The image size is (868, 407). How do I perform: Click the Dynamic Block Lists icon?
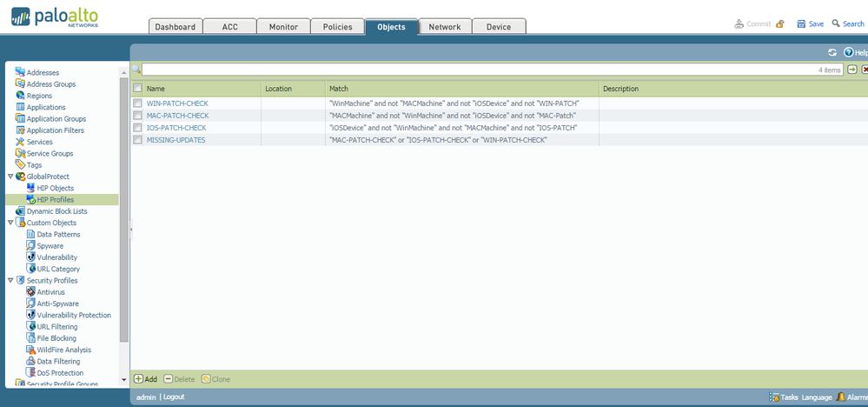pos(20,211)
